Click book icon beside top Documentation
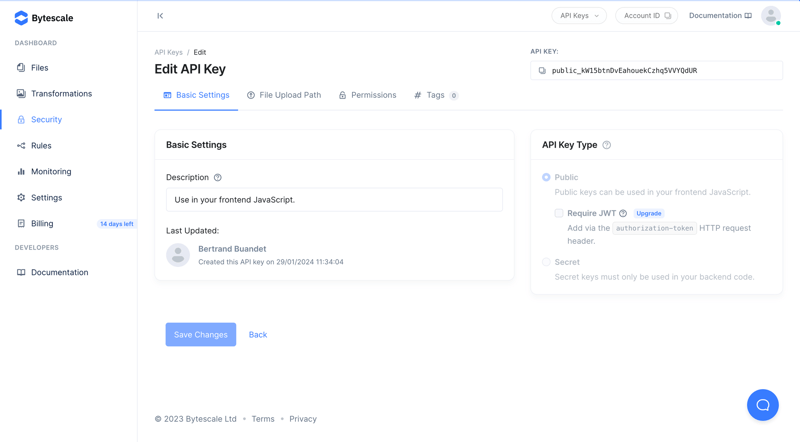 click(x=748, y=16)
